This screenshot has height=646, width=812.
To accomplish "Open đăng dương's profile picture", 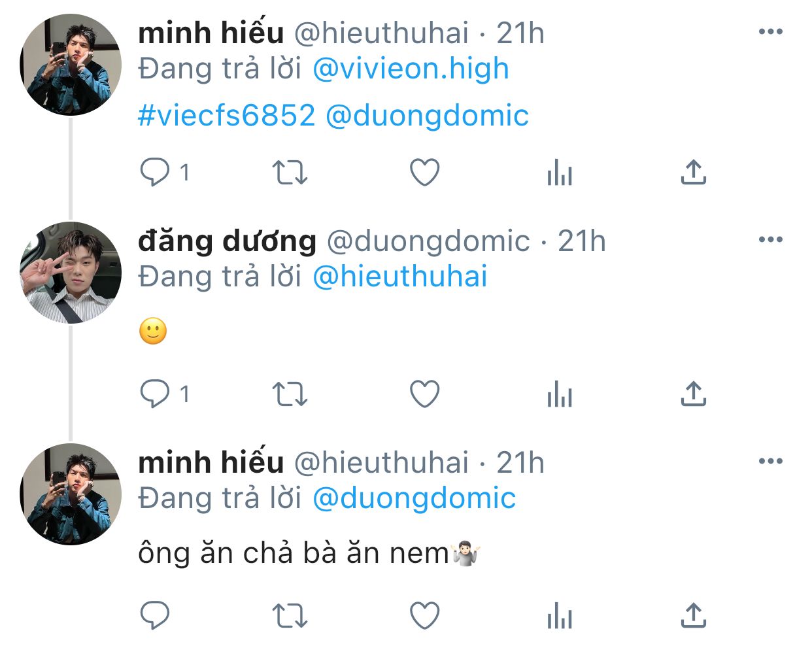I will [x=71, y=273].
